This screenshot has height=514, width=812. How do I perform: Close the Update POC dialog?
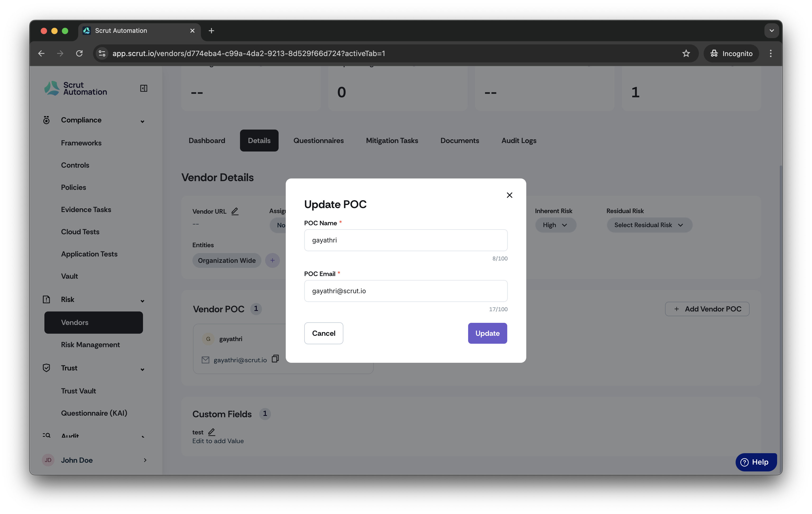(509, 195)
